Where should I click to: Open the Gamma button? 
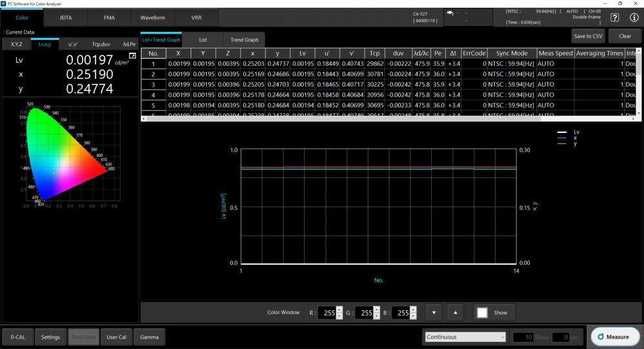[x=149, y=337]
